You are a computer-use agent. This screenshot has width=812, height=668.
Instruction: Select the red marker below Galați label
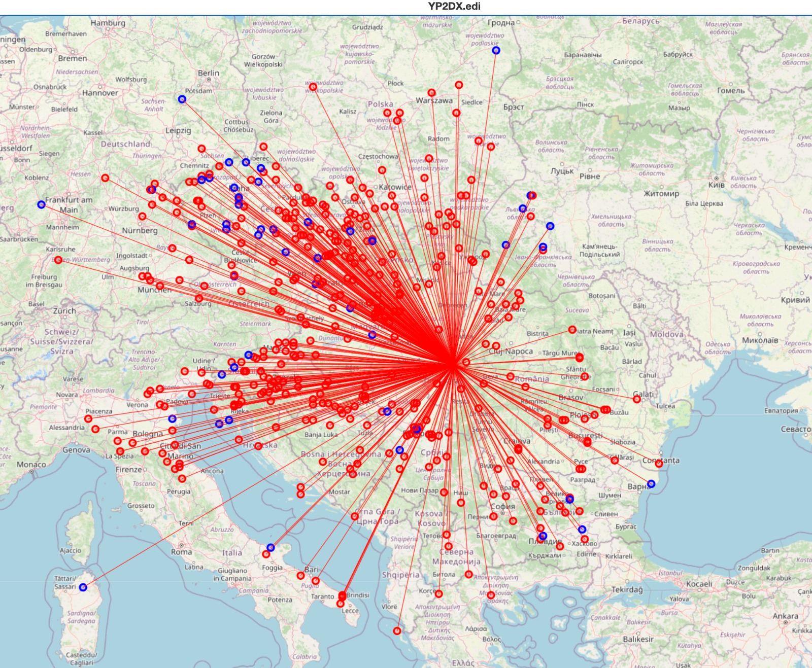(636, 399)
